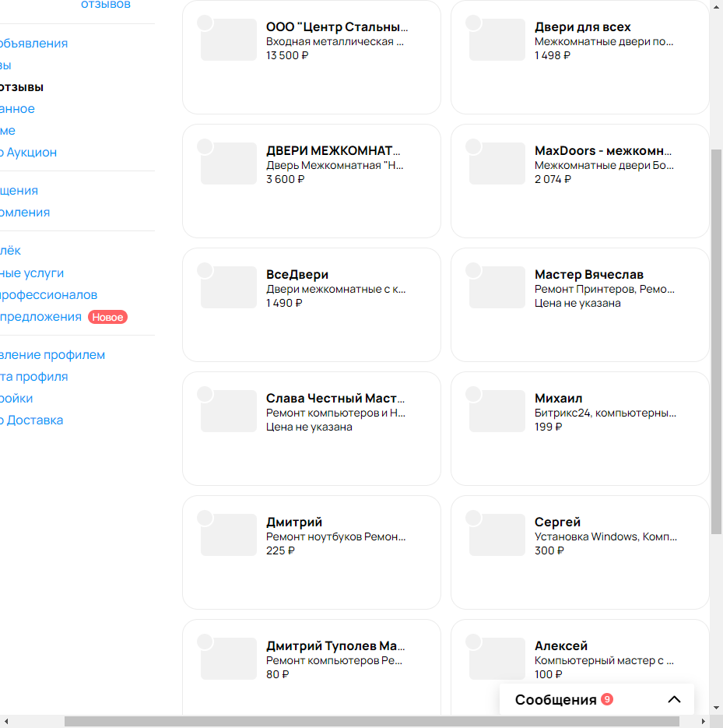
Task: Open the щения (Сообщения) sidebar link
Action: click(19, 190)
